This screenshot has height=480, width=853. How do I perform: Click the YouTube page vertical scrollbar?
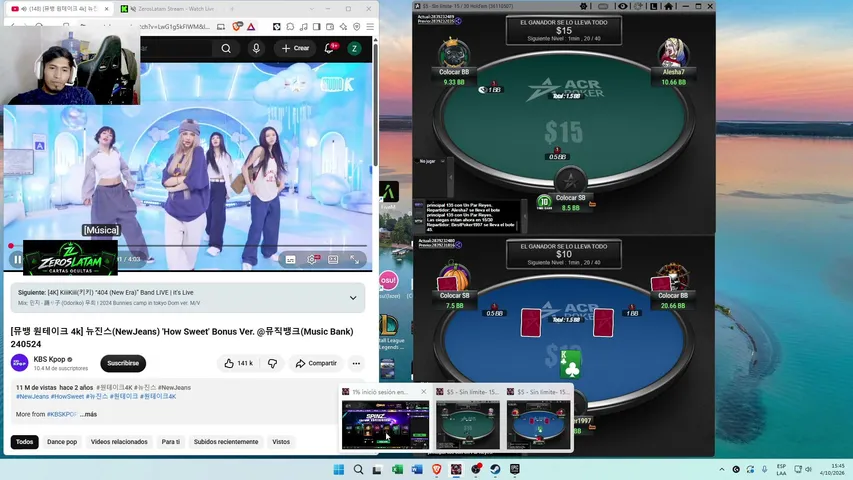[375, 103]
